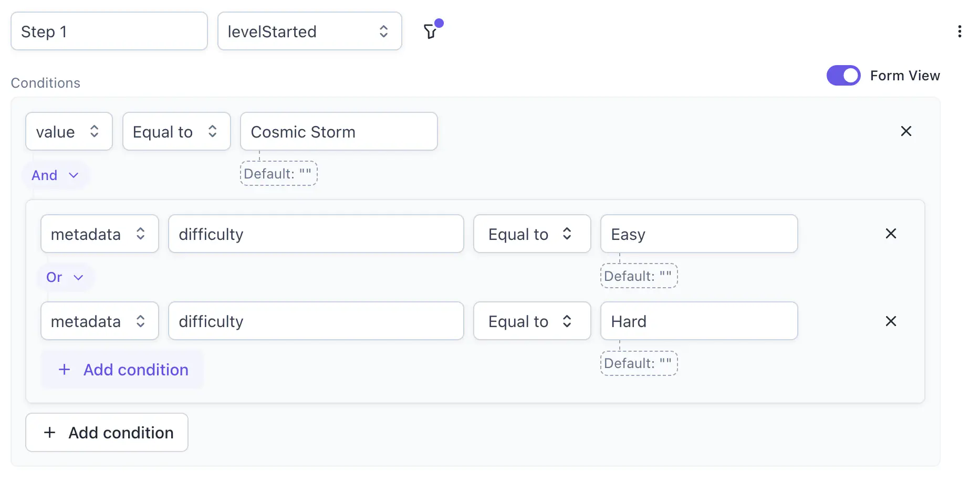Click the Or operator badge
This screenshot has height=483, width=980.
[x=54, y=277]
